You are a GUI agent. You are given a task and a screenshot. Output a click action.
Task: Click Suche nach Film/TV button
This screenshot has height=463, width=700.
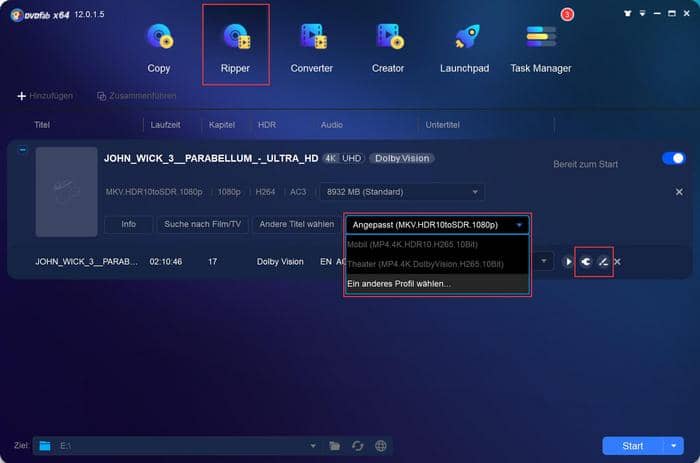pos(203,224)
